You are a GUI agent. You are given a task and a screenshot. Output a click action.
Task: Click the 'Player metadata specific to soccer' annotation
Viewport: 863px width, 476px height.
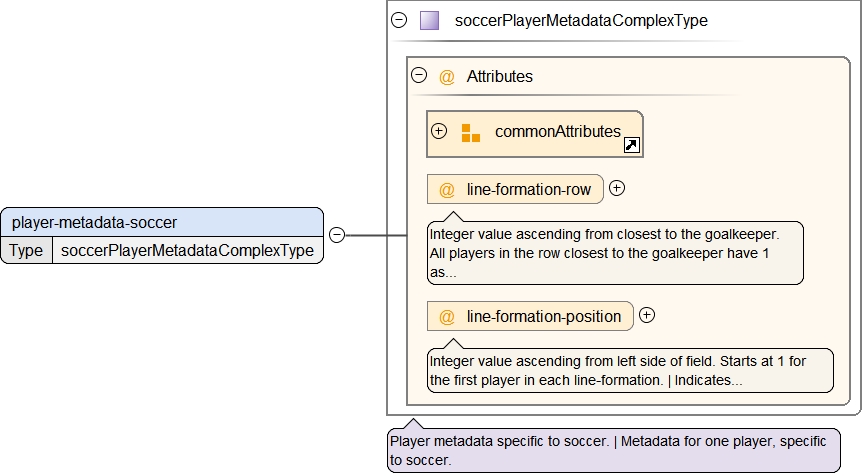point(613,450)
